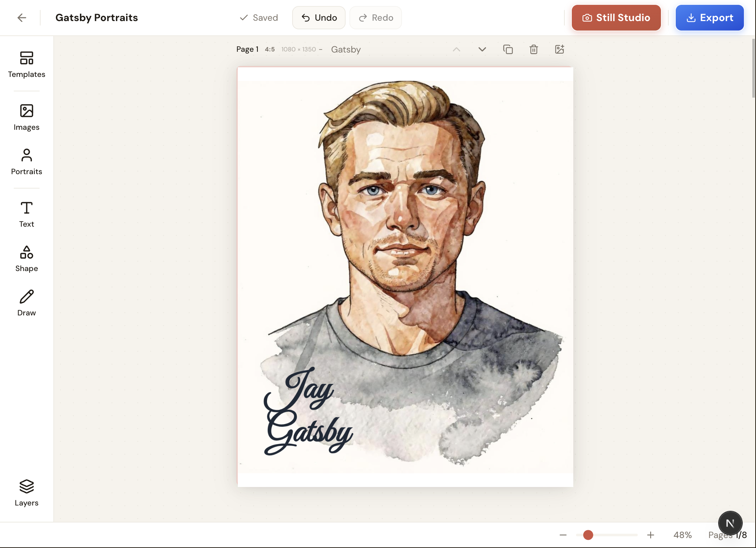Open the Layers panel
Screen dimensions: 756x548
click(27, 493)
